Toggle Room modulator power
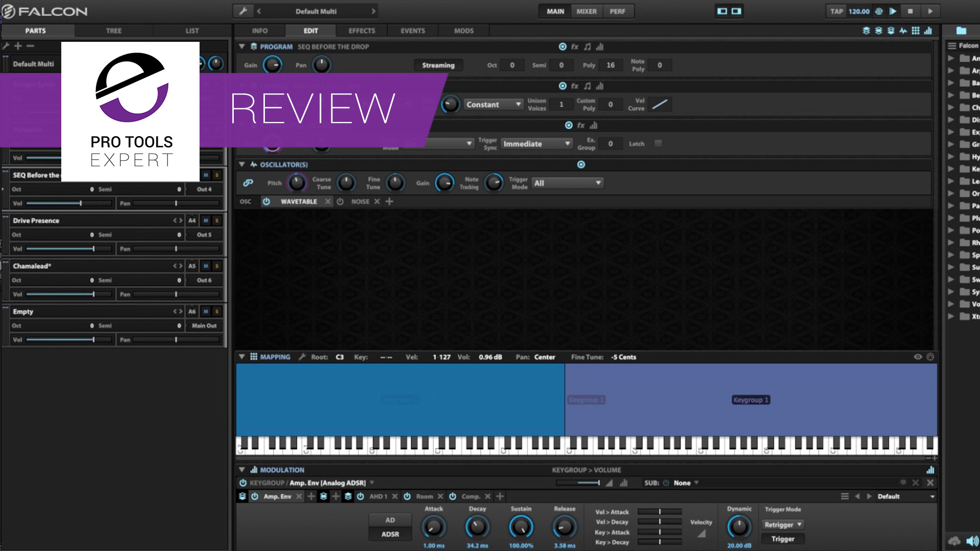 [407, 496]
